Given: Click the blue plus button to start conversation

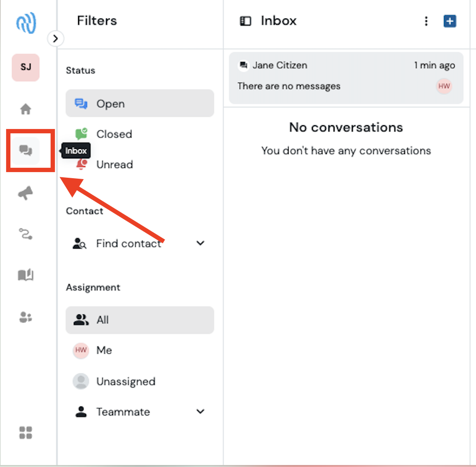Looking at the screenshot, I should click(450, 21).
